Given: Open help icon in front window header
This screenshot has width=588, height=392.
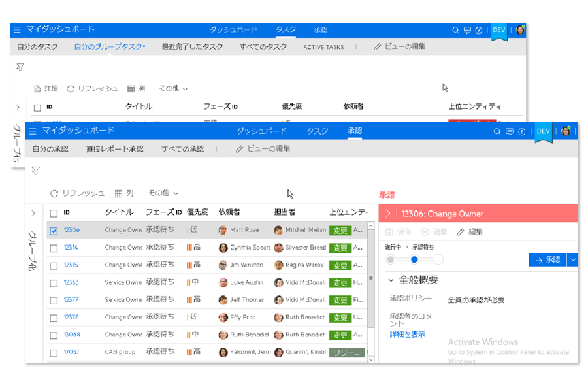Looking at the screenshot, I should [521, 132].
